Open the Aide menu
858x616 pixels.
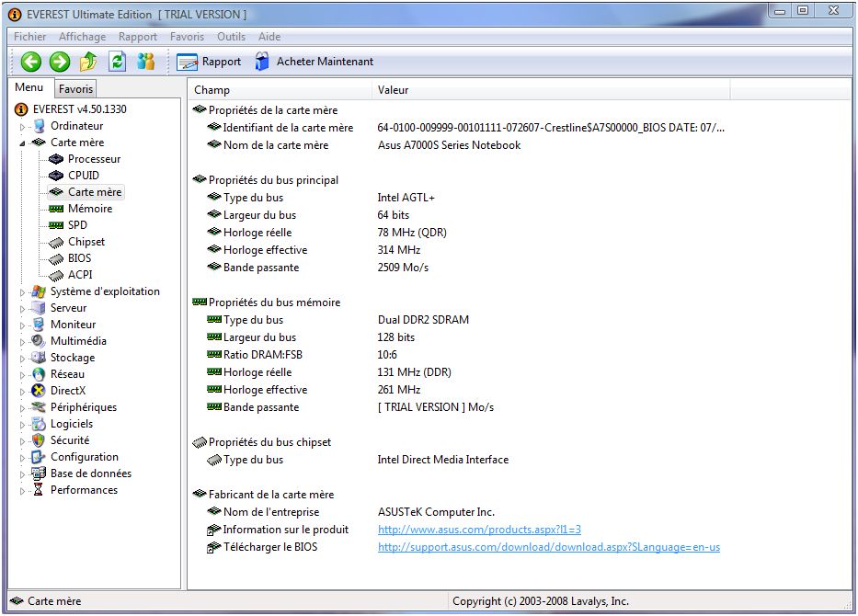coord(269,37)
